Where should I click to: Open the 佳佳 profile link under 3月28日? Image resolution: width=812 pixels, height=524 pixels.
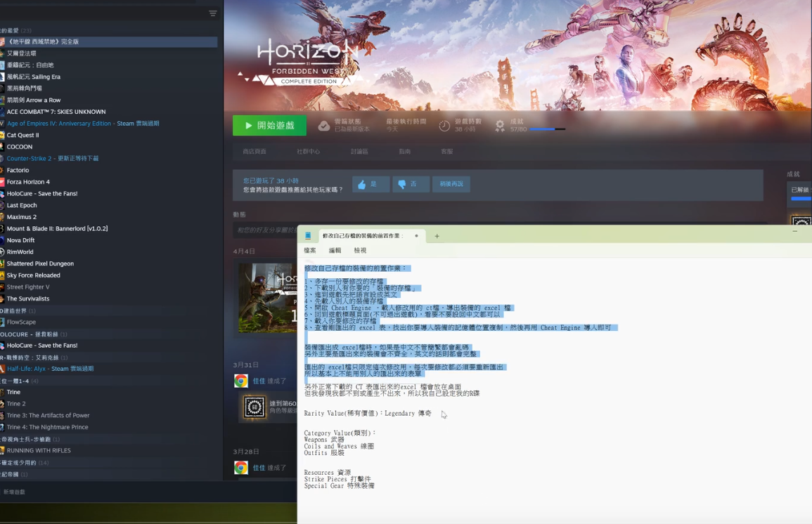[x=259, y=468]
